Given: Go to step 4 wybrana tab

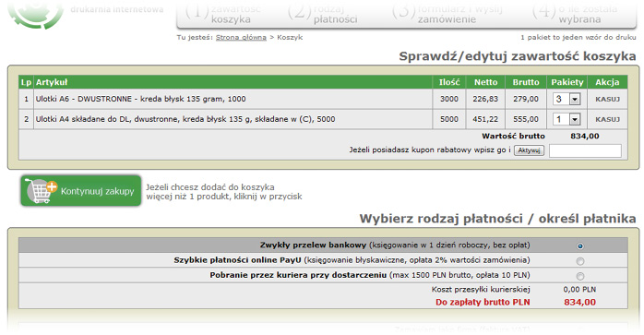Looking at the screenshot, I should coord(575,13).
